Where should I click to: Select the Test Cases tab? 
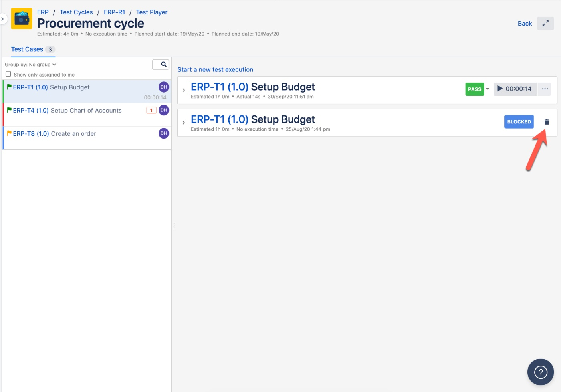pyautogui.click(x=27, y=49)
